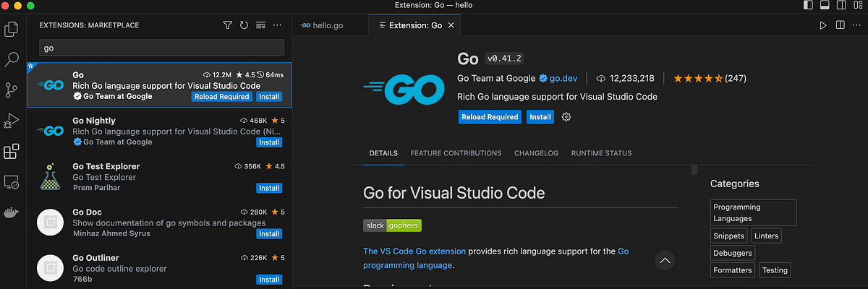Customize layout from title bar icon

click(x=858, y=6)
